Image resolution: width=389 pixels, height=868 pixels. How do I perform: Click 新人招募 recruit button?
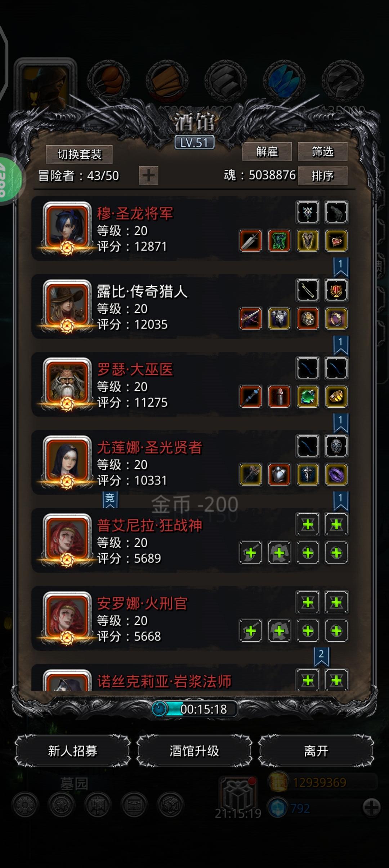[x=72, y=751]
